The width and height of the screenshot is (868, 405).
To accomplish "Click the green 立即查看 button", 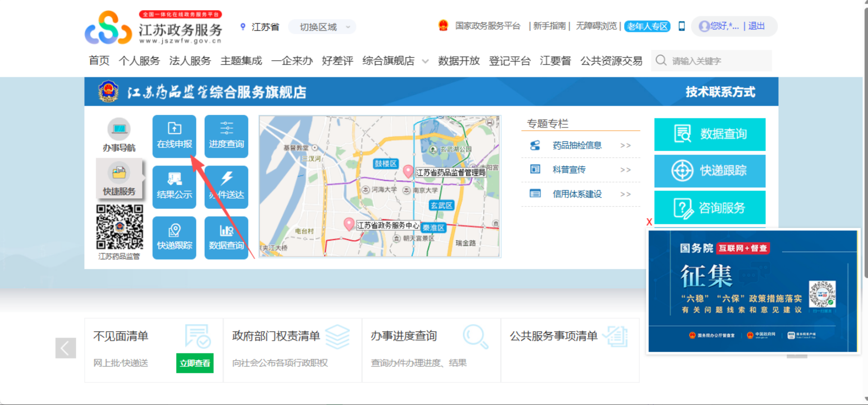I will [x=195, y=363].
